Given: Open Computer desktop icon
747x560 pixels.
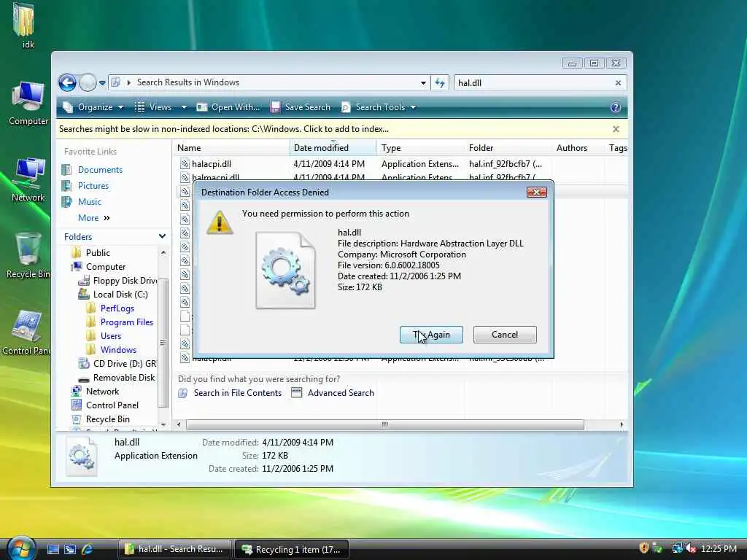Looking at the screenshot, I should [x=28, y=104].
